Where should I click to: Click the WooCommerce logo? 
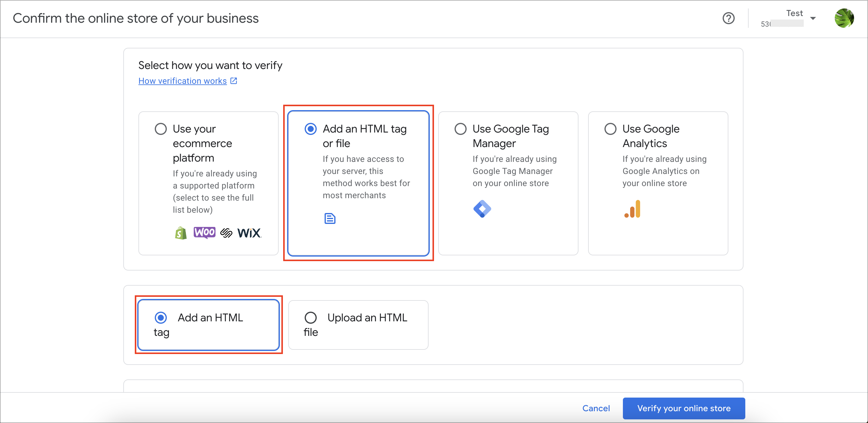tap(205, 232)
